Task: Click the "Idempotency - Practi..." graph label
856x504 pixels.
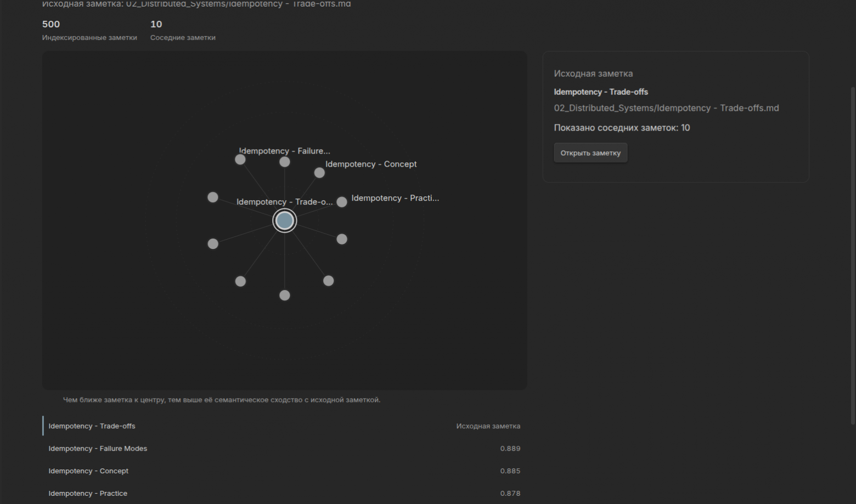Action: (x=395, y=198)
